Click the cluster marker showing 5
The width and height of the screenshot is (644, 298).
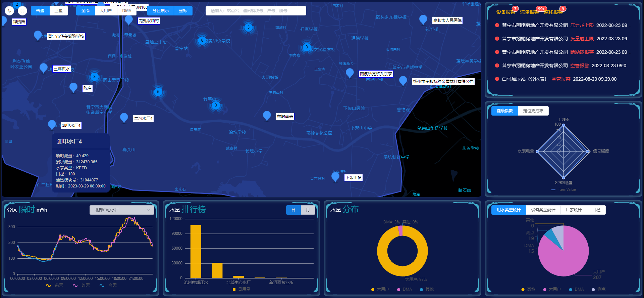tap(158, 92)
